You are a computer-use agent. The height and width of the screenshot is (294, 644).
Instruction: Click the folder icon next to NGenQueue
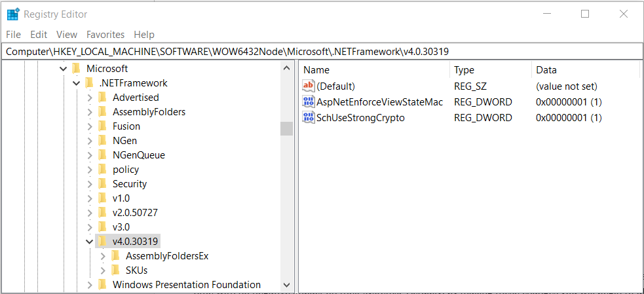point(102,155)
